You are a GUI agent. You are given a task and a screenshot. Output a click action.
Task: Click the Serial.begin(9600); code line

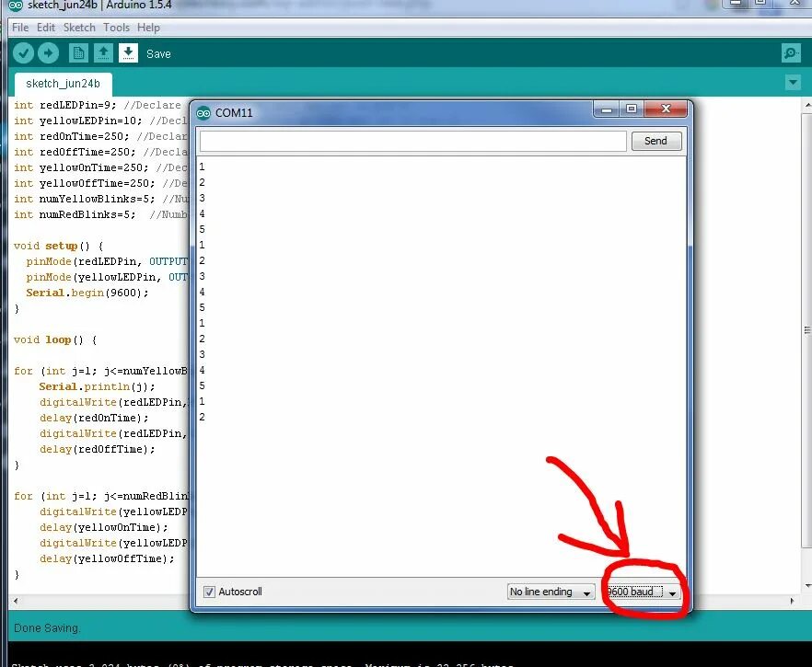(x=87, y=293)
